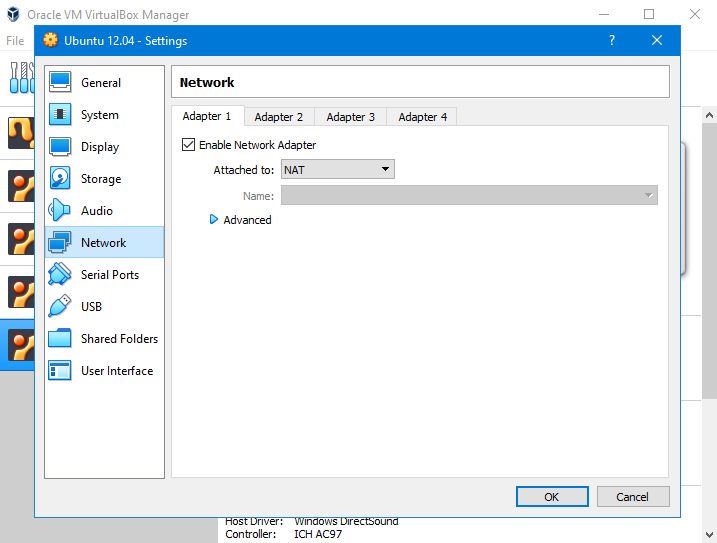Switch to Adapter 3 tab
717x543 pixels.
351,117
